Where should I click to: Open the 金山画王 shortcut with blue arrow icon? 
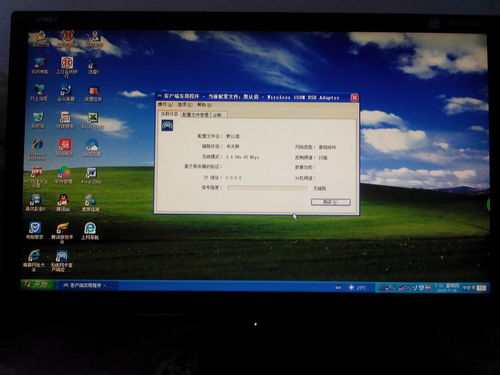pos(66,93)
